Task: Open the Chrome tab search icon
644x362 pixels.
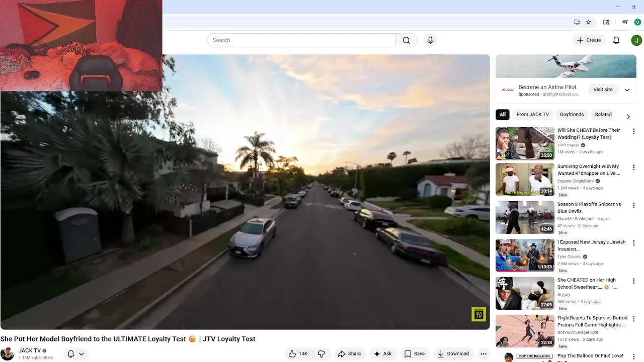Action: tap(606, 22)
